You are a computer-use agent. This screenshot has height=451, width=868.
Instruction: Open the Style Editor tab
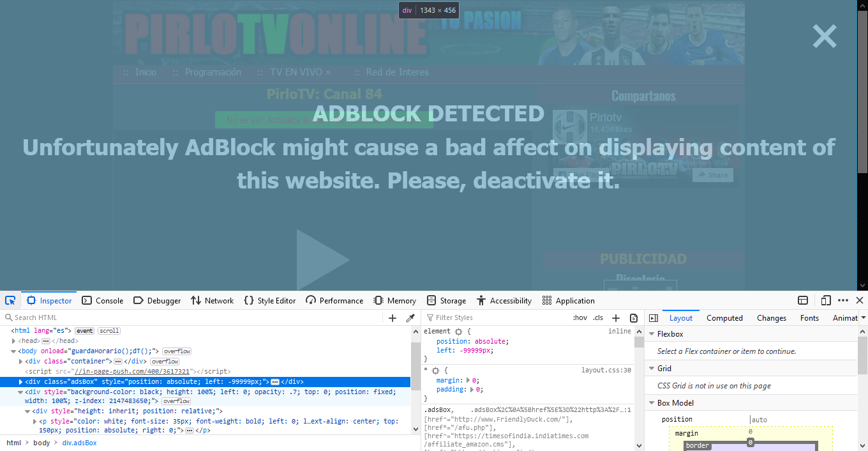270,300
